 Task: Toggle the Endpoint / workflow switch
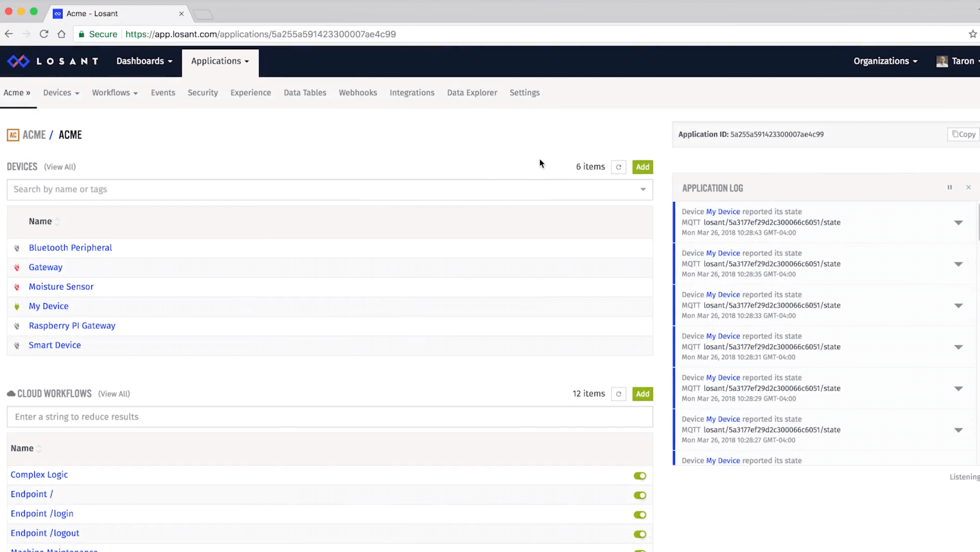(640, 495)
